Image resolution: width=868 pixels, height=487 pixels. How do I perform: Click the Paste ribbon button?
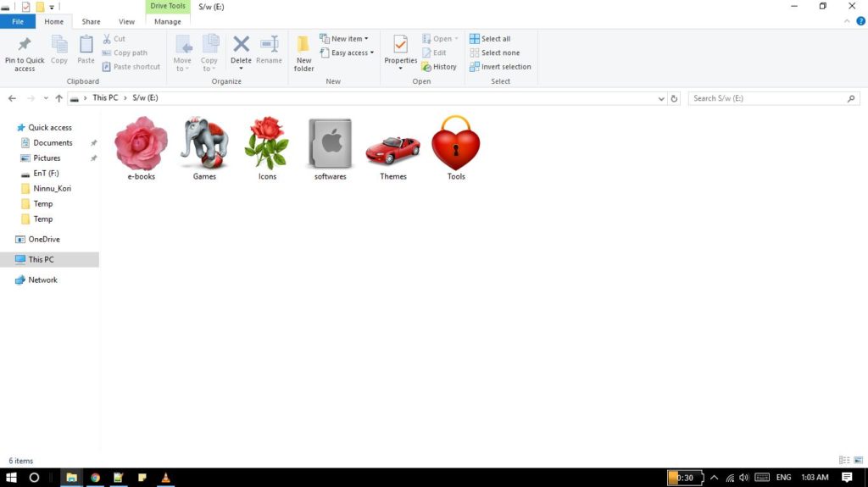click(86, 50)
